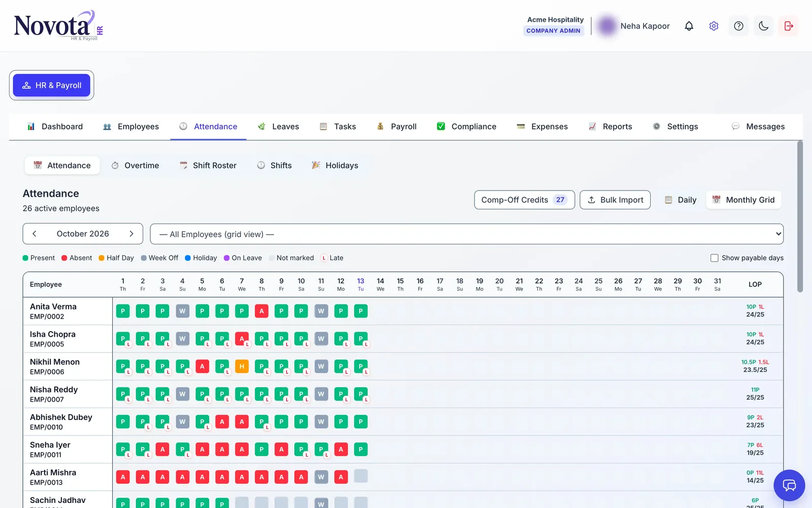Image resolution: width=812 pixels, height=508 pixels.
Task: Enable Show payable days checkbox
Action: (714, 258)
